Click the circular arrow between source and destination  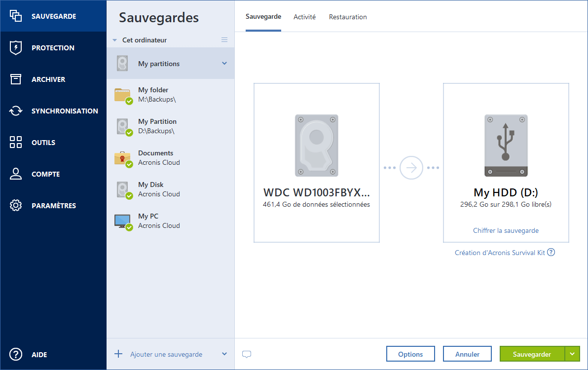(x=411, y=168)
